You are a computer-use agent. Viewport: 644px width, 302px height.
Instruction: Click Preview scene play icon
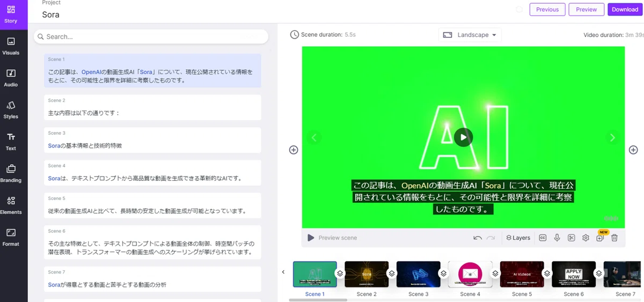click(x=311, y=238)
